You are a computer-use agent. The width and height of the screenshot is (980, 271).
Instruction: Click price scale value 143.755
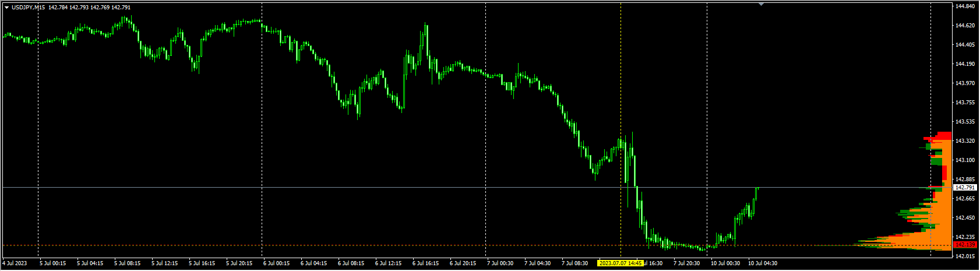click(965, 103)
